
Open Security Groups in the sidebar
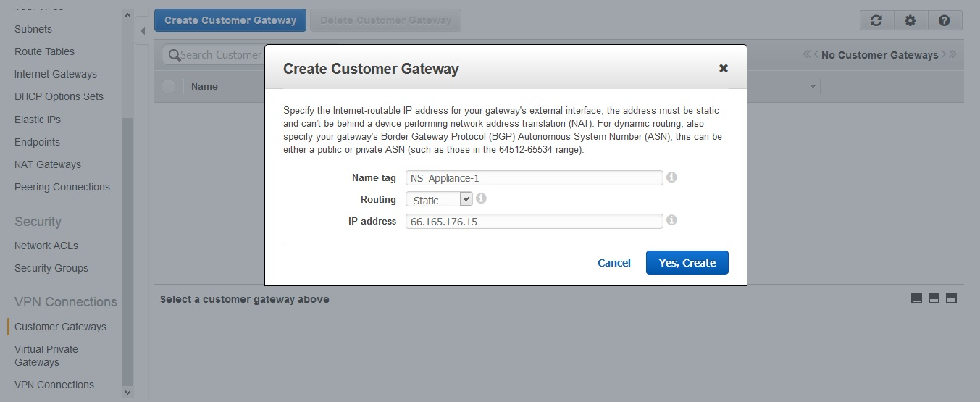(51, 268)
